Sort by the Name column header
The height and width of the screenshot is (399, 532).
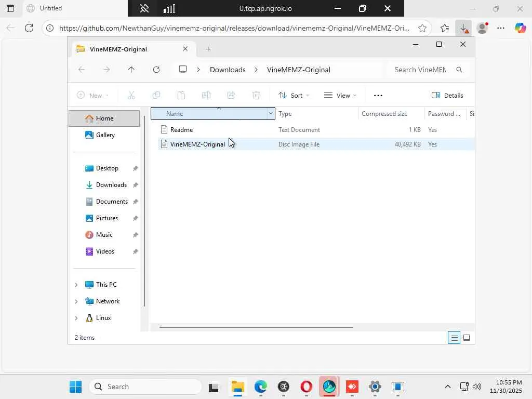tap(209, 113)
